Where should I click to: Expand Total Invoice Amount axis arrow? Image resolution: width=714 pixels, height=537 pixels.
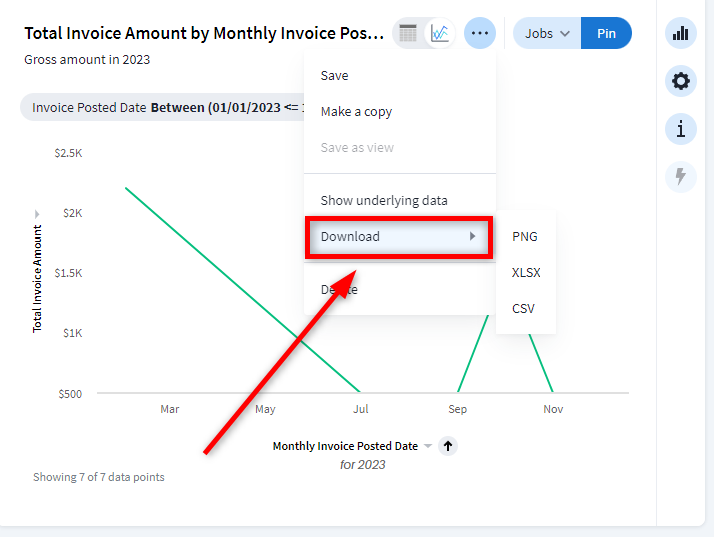[37, 214]
